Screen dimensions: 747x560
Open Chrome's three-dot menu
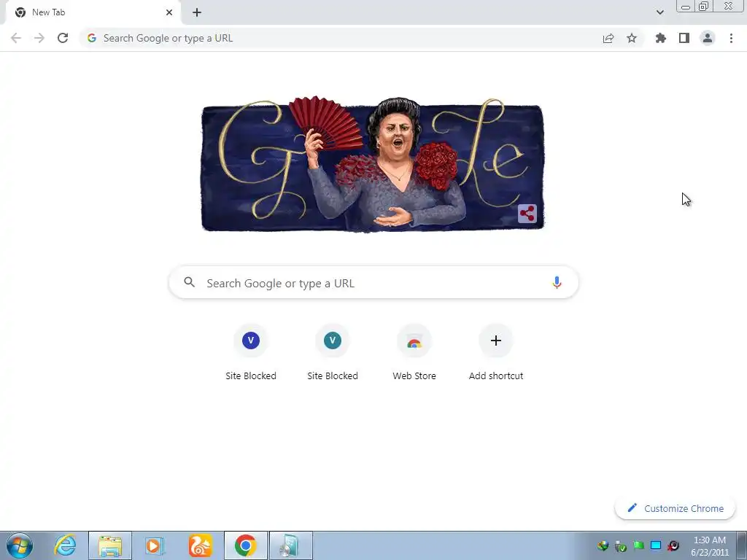[x=731, y=38]
